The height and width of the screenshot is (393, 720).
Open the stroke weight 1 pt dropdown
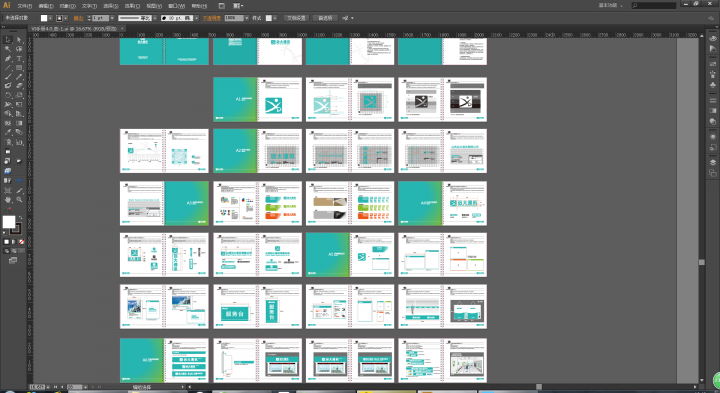tap(112, 18)
